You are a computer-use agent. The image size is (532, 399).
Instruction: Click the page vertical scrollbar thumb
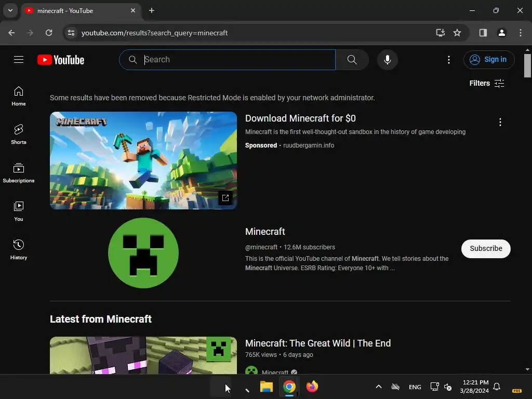coord(527,66)
